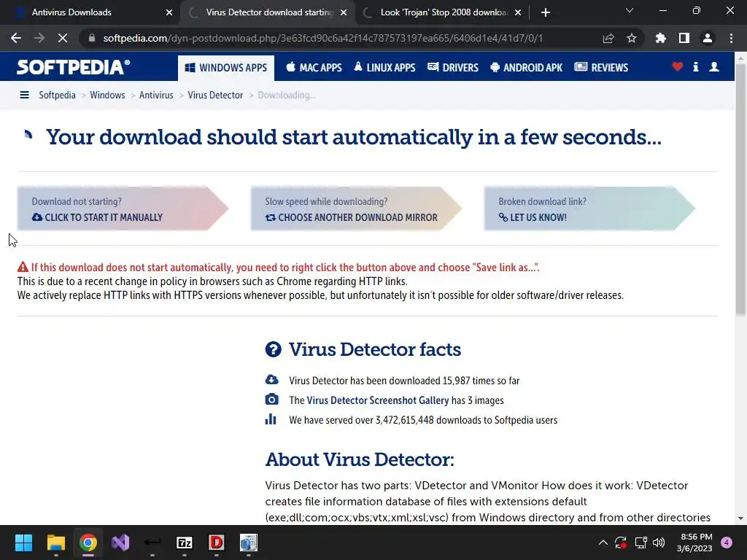
Task: Open notification badge showing 4
Action: (727, 542)
